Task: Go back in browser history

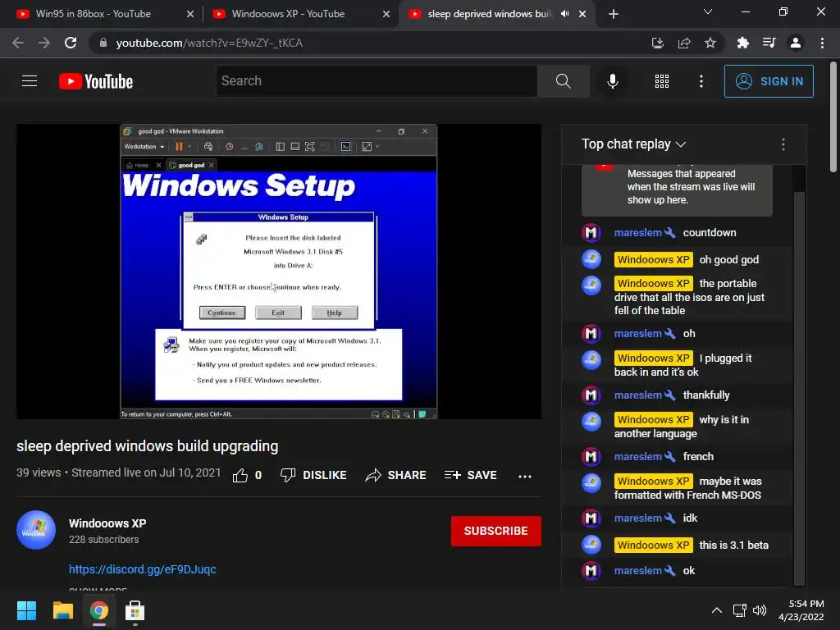Action: (x=18, y=43)
